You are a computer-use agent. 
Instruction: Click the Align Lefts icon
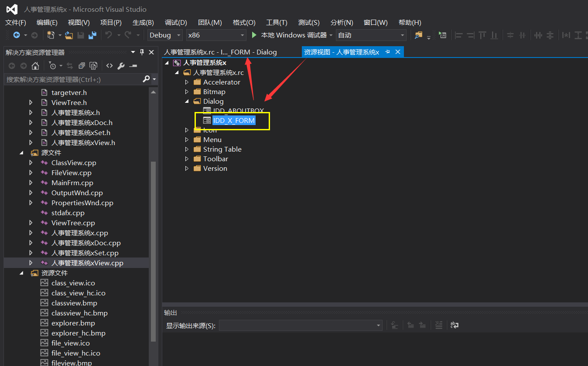pyautogui.click(x=459, y=35)
